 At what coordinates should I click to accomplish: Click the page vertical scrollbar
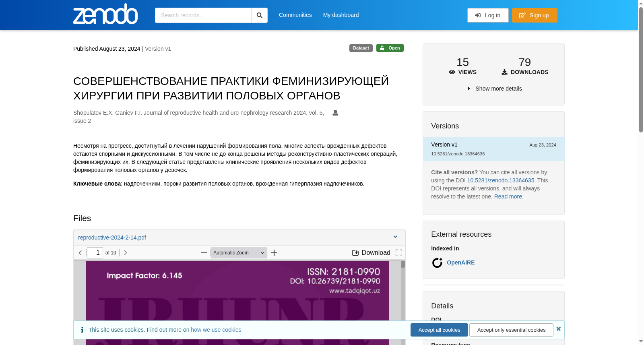(641, 172)
